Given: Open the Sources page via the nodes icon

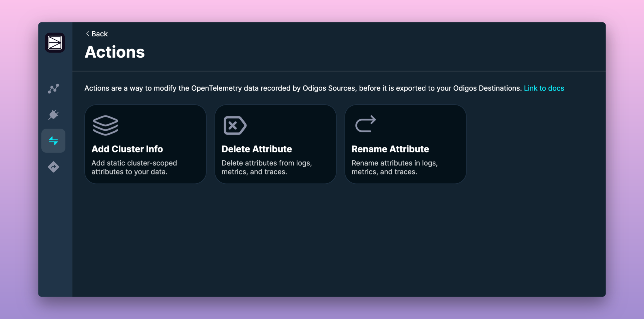Looking at the screenshot, I should (53, 88).
